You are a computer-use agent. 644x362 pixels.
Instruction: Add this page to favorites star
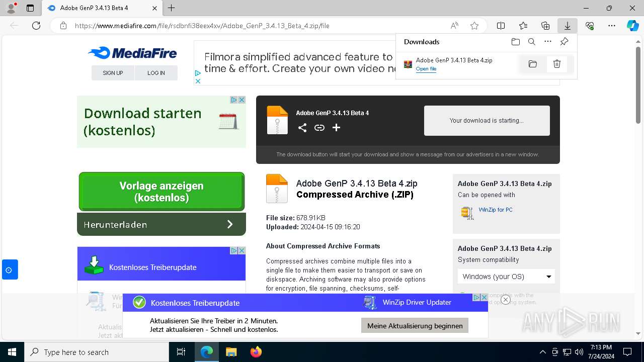tap(474, 26)
